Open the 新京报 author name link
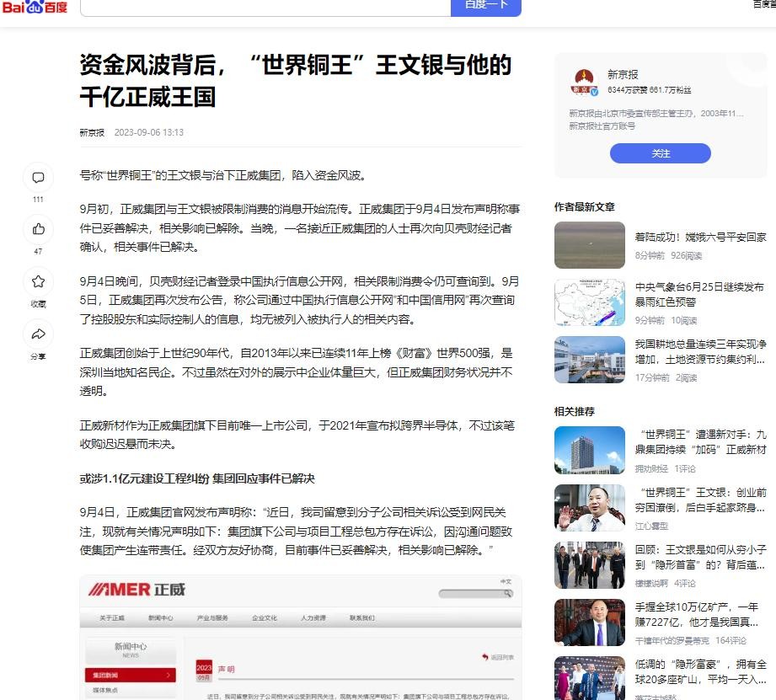Viewport: 776px width, 700px height. pos(623,74)
